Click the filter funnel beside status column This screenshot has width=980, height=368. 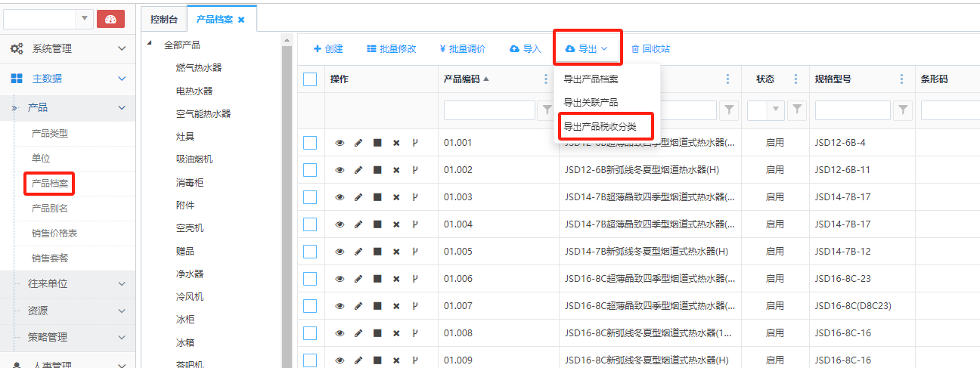[797, 110]
